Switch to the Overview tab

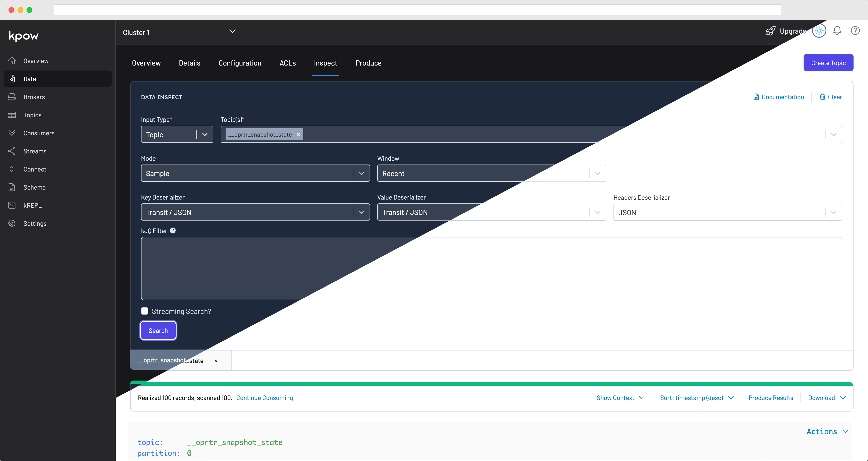pyautogui.click(x=146, y=63)
